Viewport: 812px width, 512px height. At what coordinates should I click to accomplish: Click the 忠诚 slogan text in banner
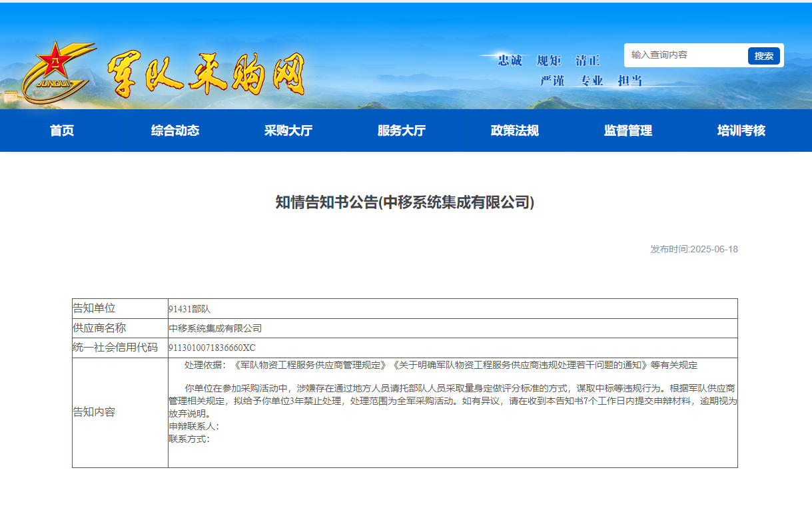coord(510,61)
